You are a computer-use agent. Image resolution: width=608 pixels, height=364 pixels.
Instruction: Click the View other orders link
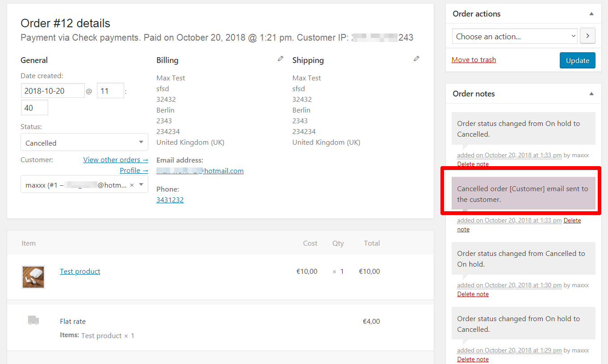(x=116, y=159)
